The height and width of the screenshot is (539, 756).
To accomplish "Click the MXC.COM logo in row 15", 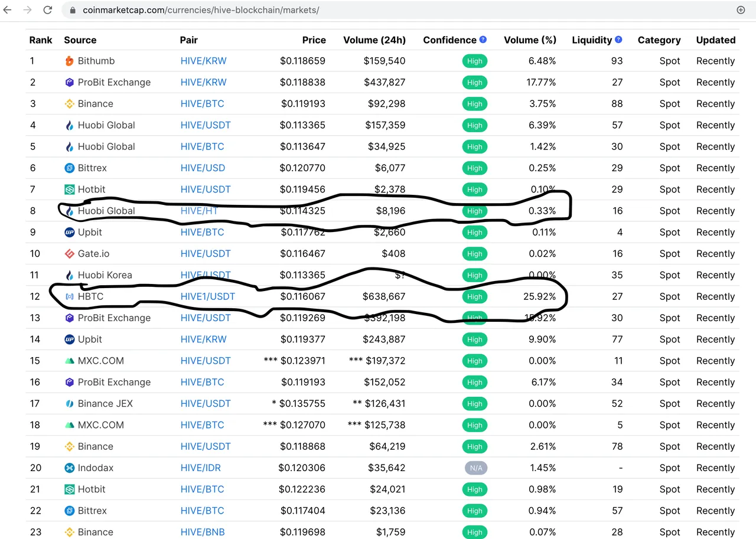I will 69,361.
